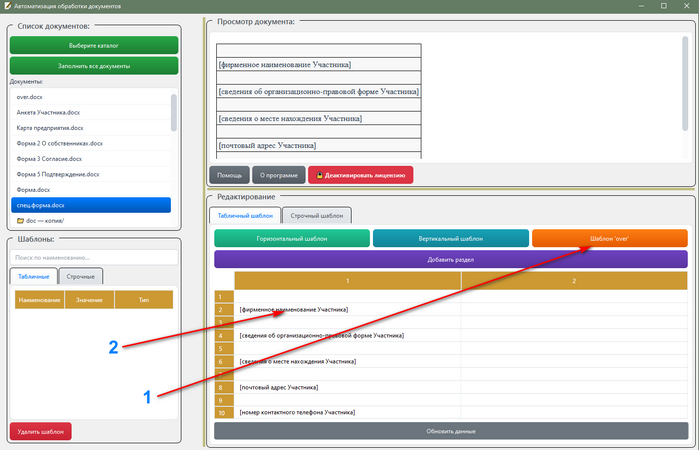Click 'Наименование' column header
This screenshot has width=699, height=450.
tap(40, 300)
